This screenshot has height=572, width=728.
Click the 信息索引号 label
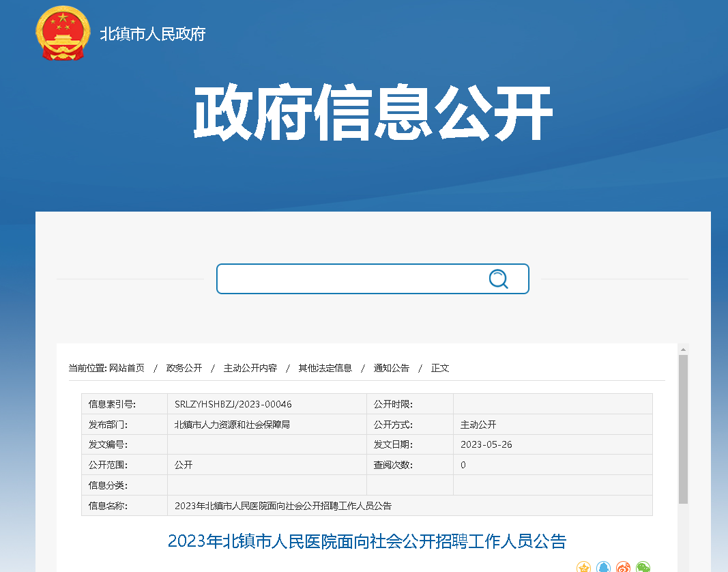pos(112,404)
